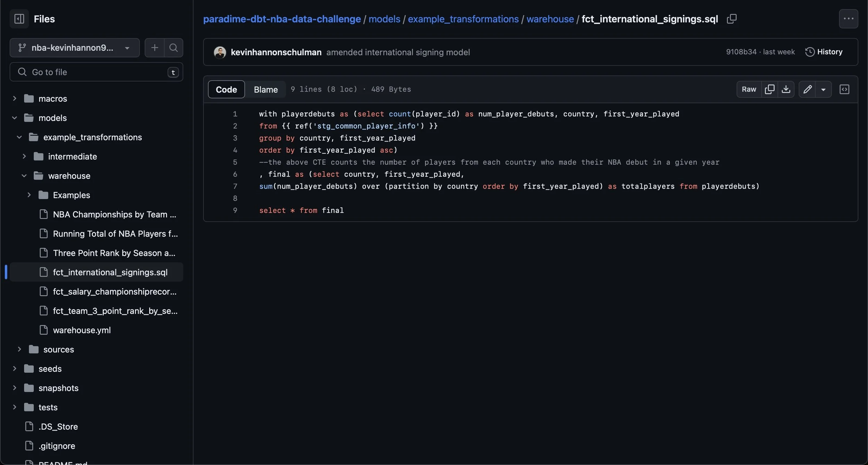Image resolution: width=868 pixels, height=465 pixels.
Task: Open more edit options dropdown arrow
Action: click(x=823, y=89)
